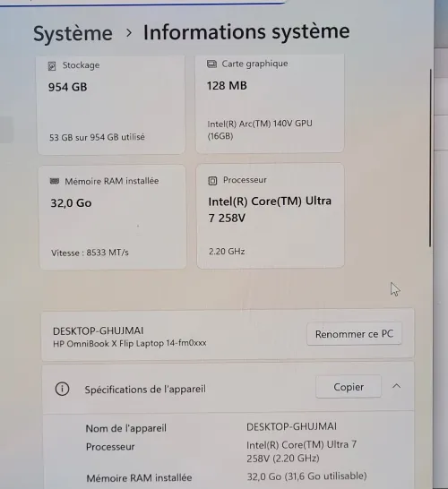Click 'Intel(R) Core(TM) Ultra 7 258V (2.20 GHz)' value
This screenshot has width=448, height=489.
(x=302, y=451)
